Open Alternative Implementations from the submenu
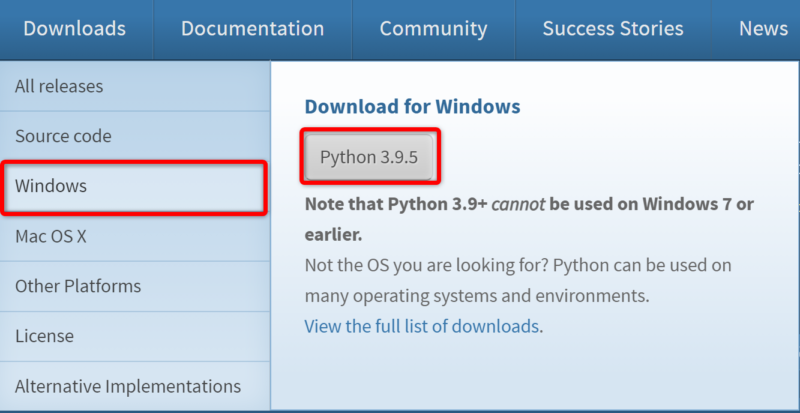Screen dimensions: 800x413 tap(128, 386)
